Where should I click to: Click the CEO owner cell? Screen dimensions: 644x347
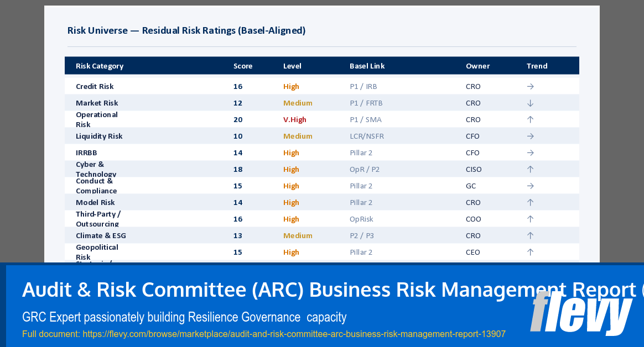click(x=472, y=253)
